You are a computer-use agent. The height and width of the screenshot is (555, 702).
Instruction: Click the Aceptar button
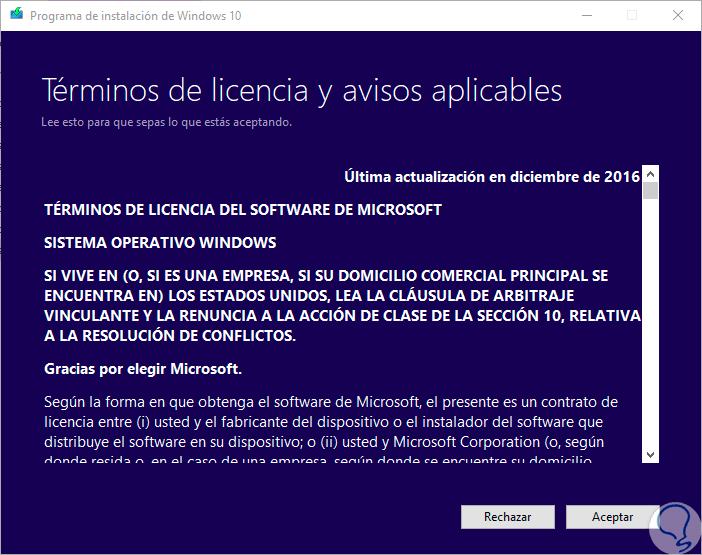(612, 517)
